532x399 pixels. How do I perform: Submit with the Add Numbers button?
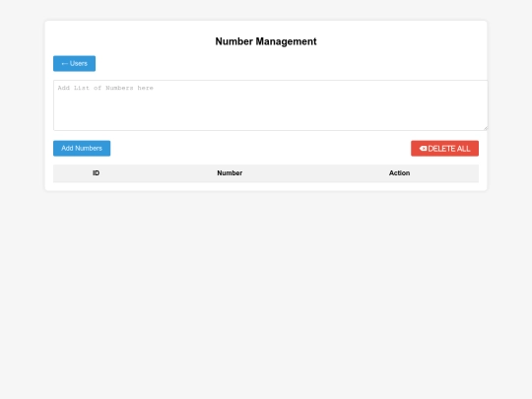click(x=82, y=148)
